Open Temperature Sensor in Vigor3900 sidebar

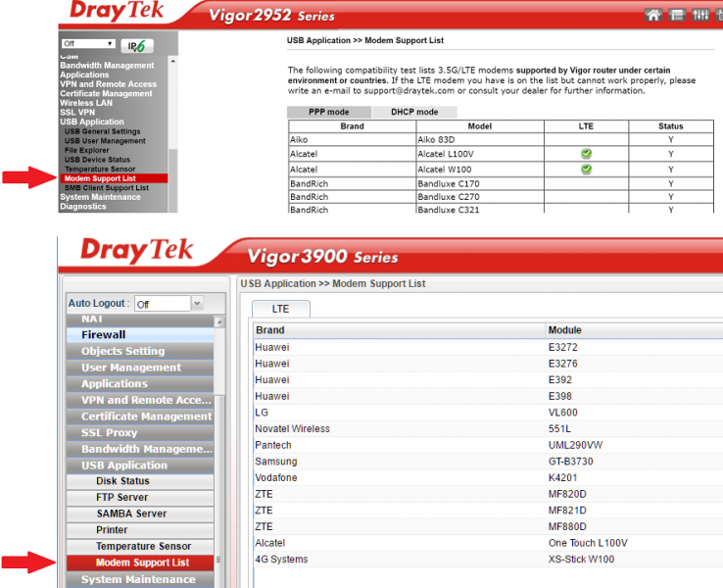tap(140, 546)
